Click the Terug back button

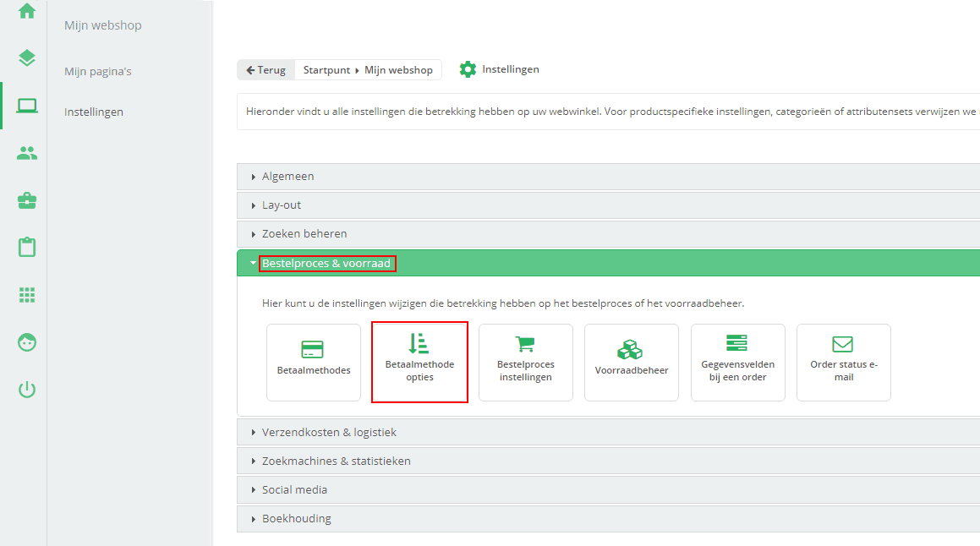point(266,70)
